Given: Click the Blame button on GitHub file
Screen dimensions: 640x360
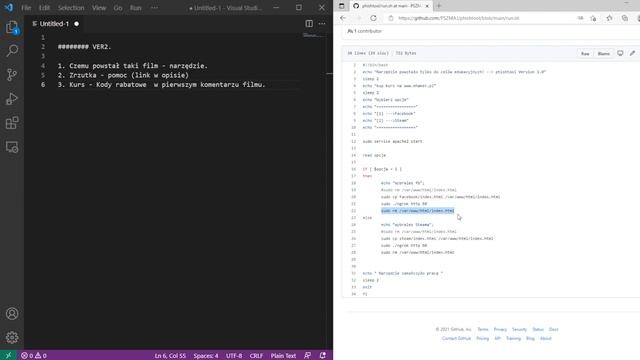Looking at the screenshot, I should coord(603,53).
